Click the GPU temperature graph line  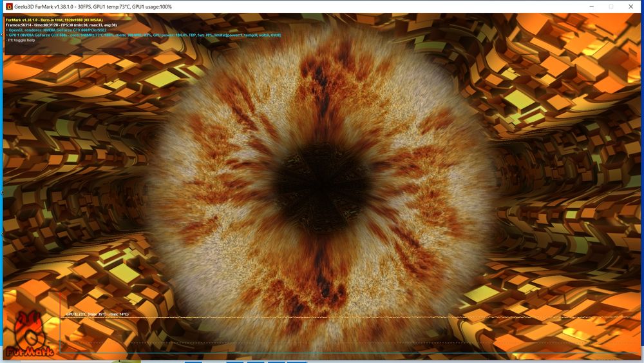[x=349, y=317]
